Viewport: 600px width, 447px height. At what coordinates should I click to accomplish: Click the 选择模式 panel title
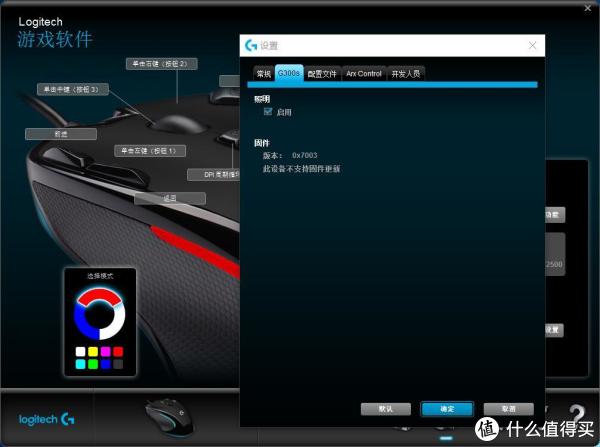[x=100, y=276]
